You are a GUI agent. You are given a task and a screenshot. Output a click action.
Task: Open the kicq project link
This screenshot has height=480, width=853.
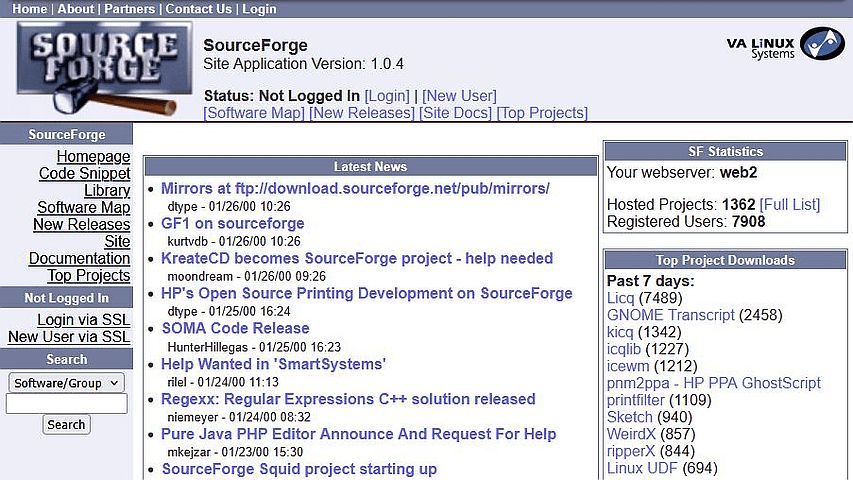620,332
